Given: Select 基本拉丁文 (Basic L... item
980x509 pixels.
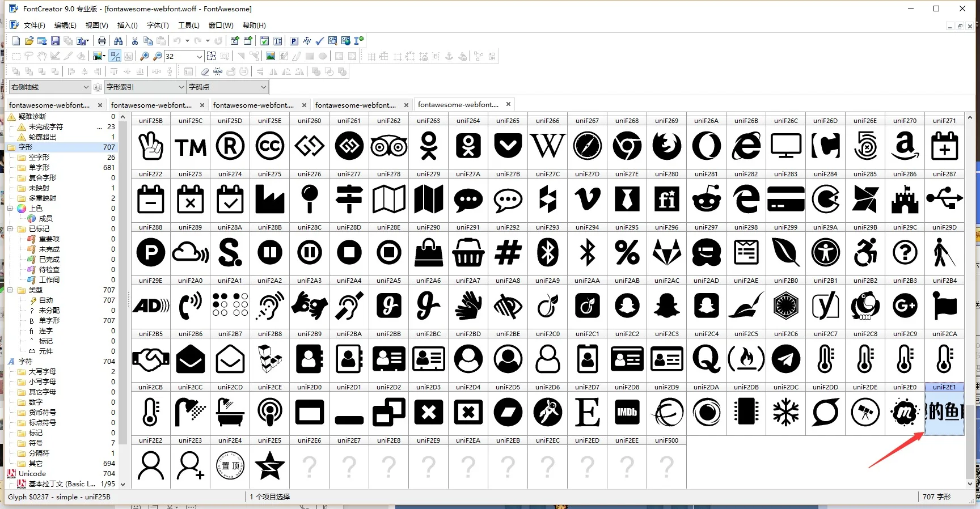Looking at the screenshot, I should 62,484.
